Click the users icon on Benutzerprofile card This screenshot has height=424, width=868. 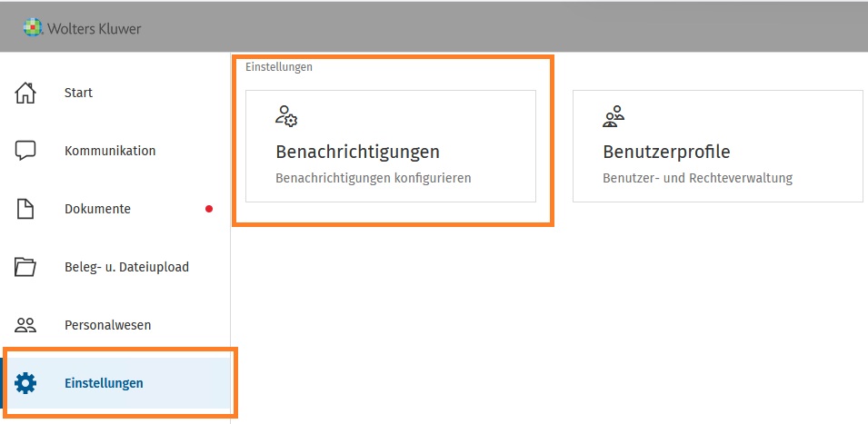pos(614,116)
